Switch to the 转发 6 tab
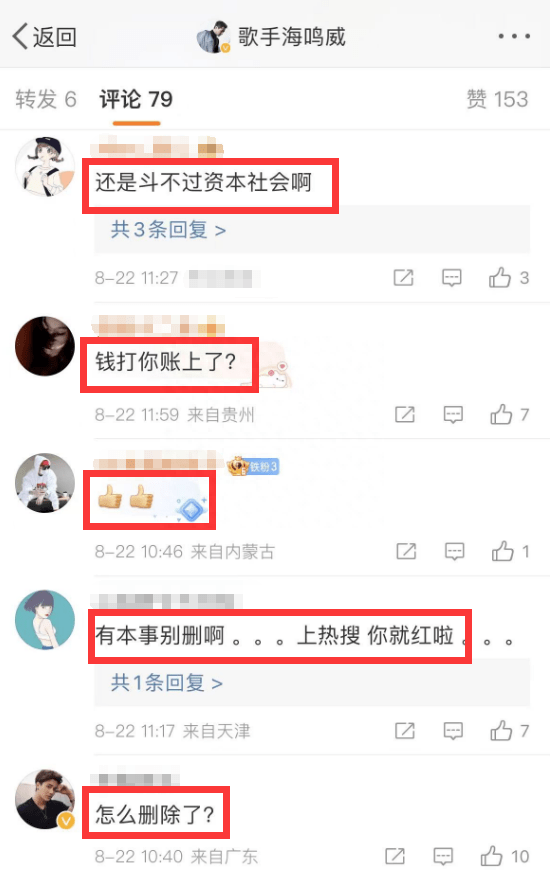 46,99
